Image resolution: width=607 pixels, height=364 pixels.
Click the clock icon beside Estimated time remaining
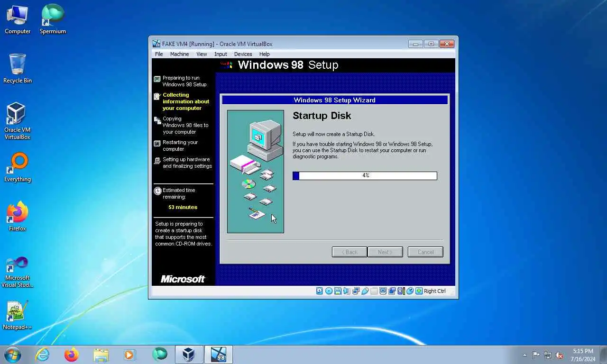tap(157, 191)
